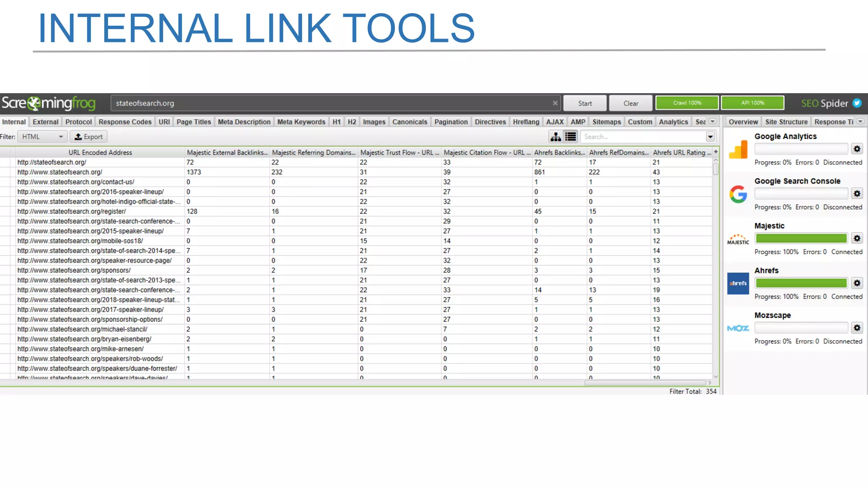The width and height of the screenshot is (868, 488).
Task: Open the Sitemaps tab
Action: pyautogui.click(x=606, y=122)
